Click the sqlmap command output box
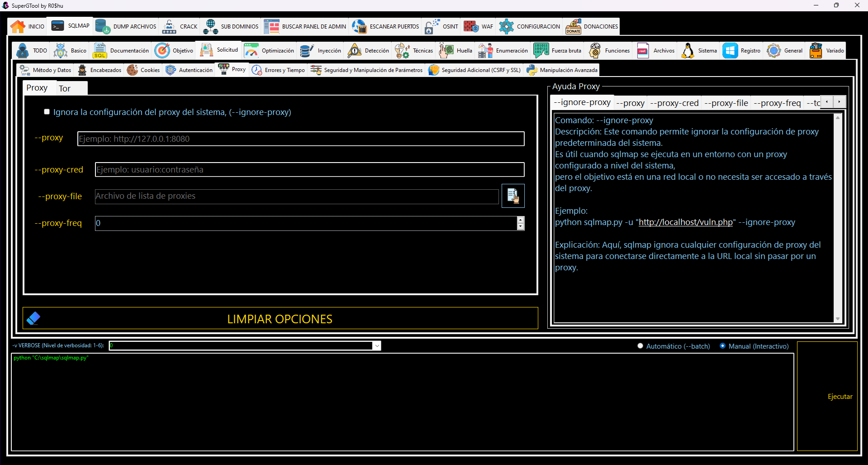Screen dimensions: 868x465 point(403,402)
